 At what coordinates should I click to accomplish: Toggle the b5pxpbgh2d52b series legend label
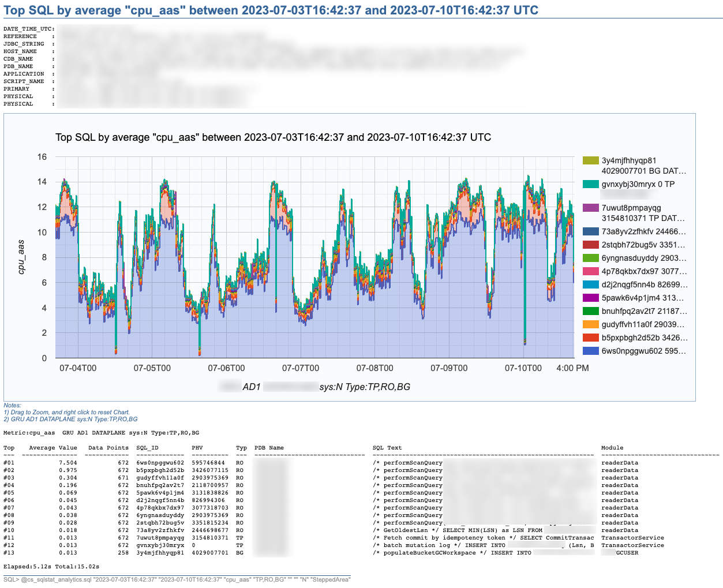(x=644, y=338)
